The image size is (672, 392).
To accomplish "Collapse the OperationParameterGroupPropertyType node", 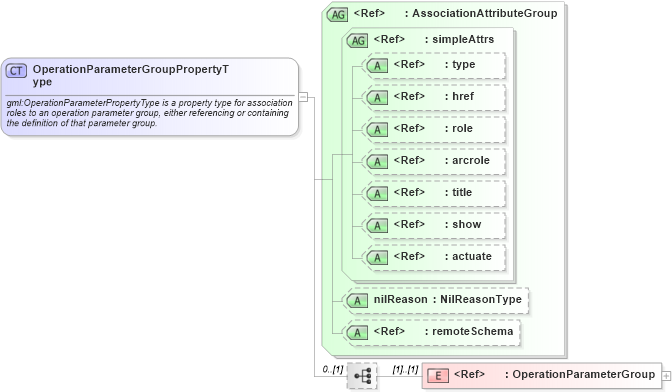I will (303, 97).
